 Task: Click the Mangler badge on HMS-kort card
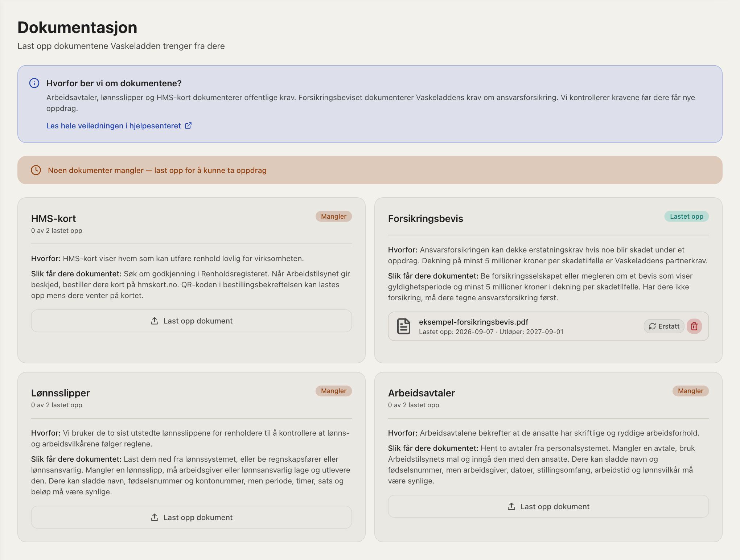(333, 216)
